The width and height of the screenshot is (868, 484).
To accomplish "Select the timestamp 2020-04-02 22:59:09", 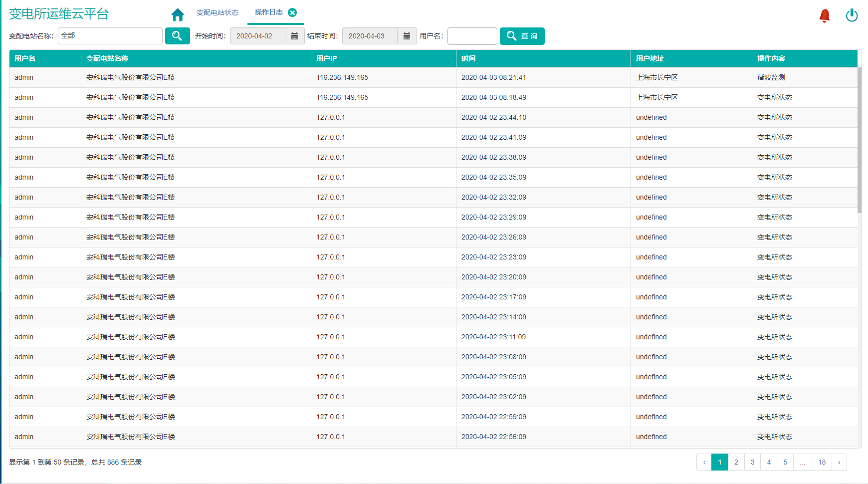I will tap(494, 417).
